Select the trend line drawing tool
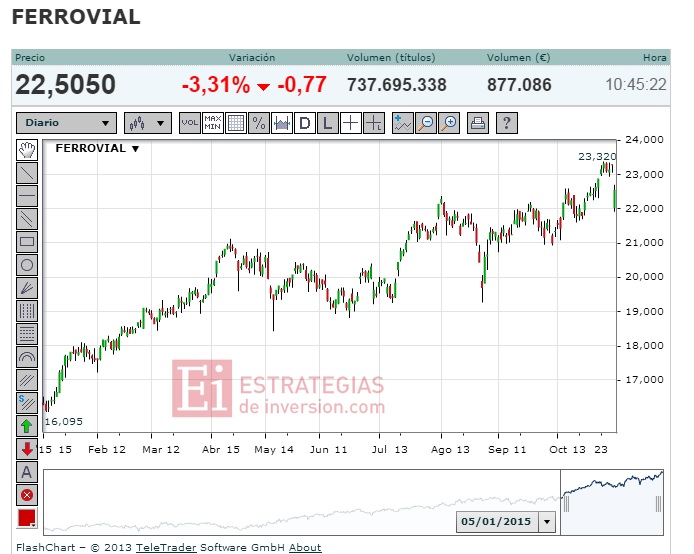Screen dimensions: 694x554 point(27,173)
